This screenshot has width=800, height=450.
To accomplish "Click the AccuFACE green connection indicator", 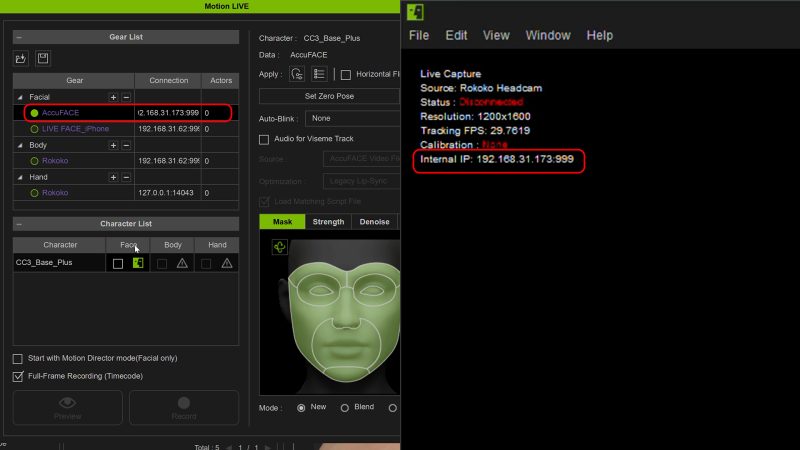I will pos(35,113).
